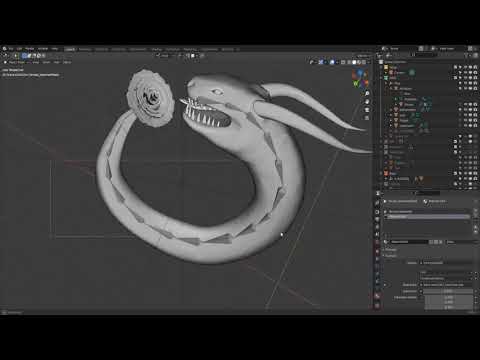Collapse the Surface panel in material properties
Image resolution: width=480 pixels, height=360 pixels.
pyautogui.click(x=390, y=256)
